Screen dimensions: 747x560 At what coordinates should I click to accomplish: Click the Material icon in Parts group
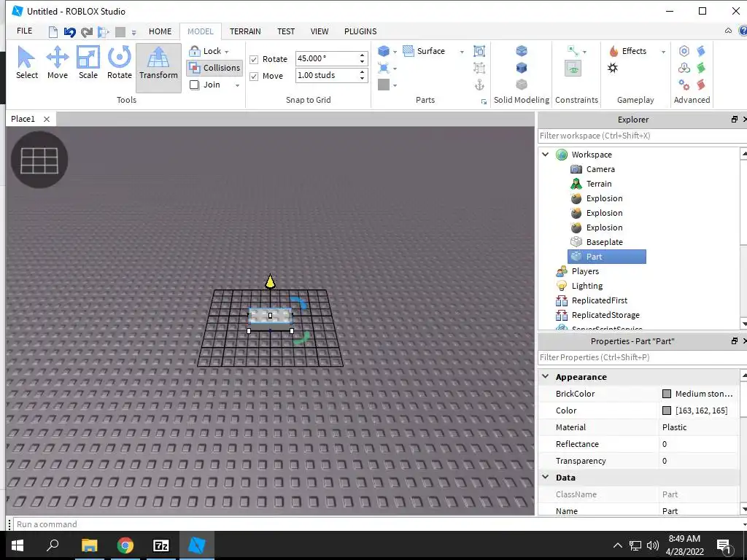click(384, 68)
